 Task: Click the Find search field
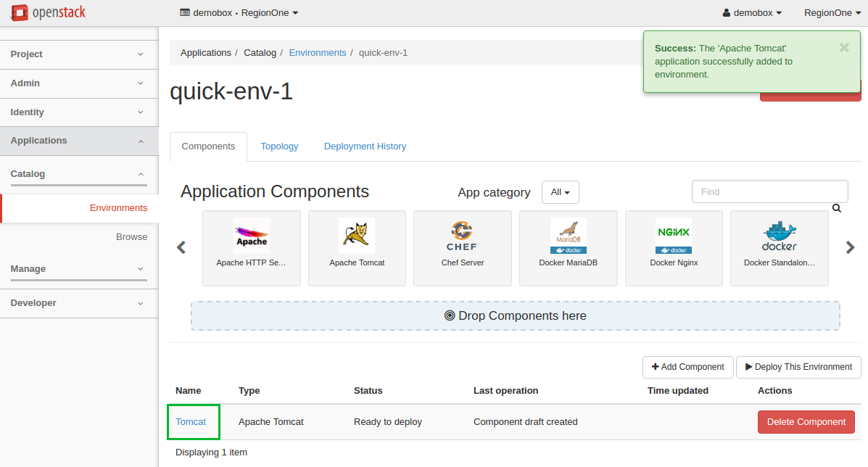tap(769, 191)
